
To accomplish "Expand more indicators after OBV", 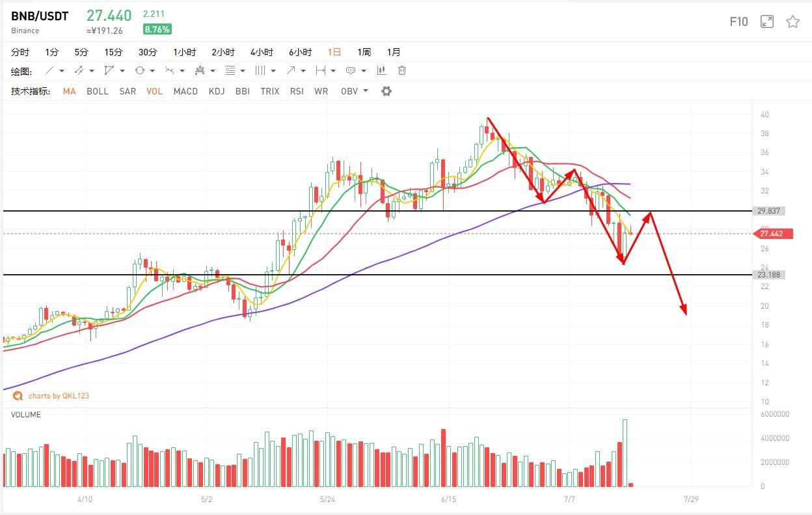I will click(x=366, y=91).
